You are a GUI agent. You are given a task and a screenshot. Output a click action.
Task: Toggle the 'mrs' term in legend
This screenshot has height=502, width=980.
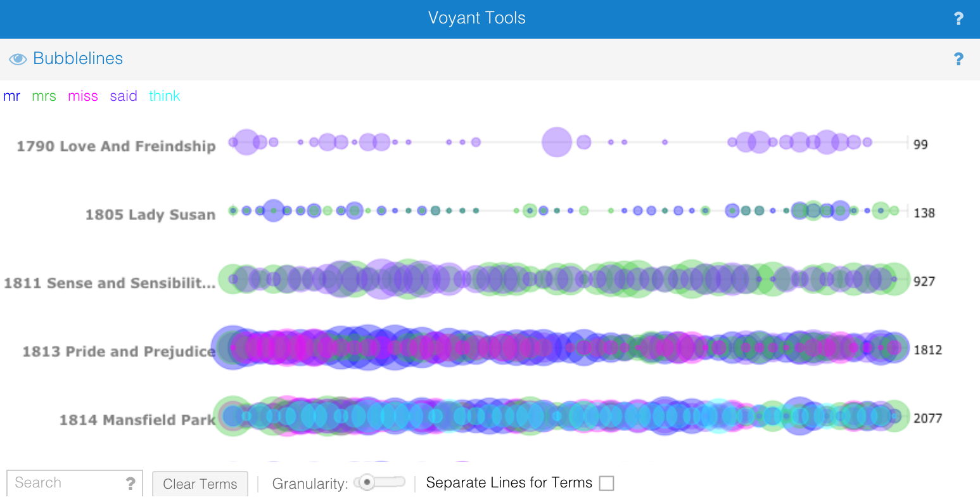tap(44, 96)
